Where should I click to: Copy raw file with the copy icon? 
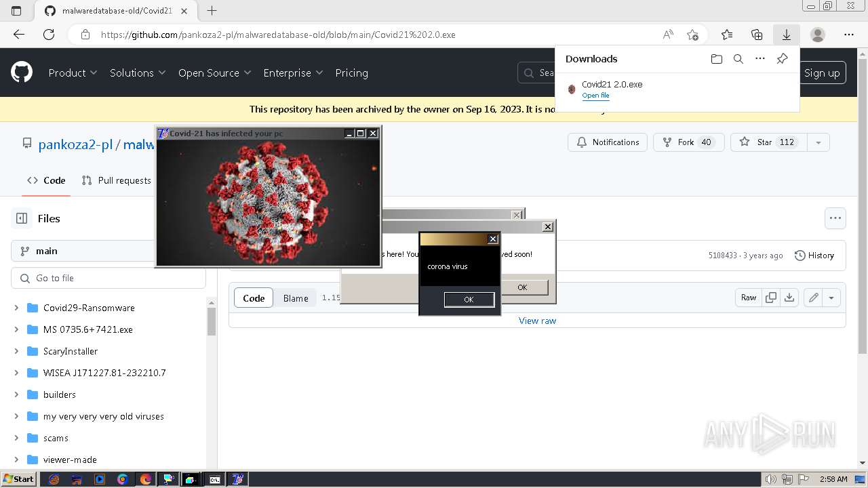[x=771, y=298]
